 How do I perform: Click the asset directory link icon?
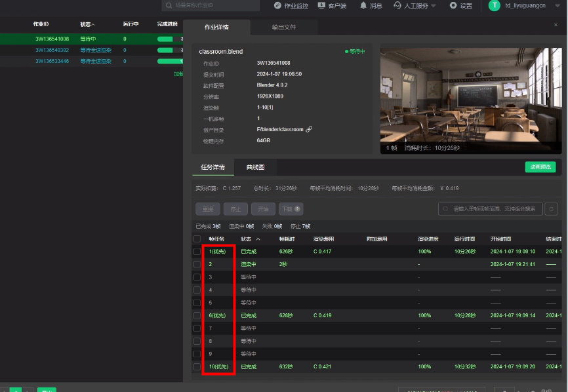[309, 129]
